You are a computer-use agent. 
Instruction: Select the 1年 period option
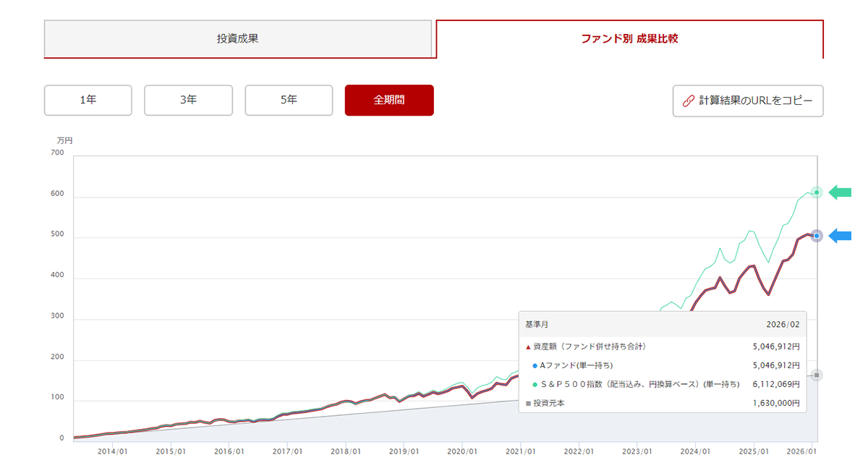[x=88, y=101]
